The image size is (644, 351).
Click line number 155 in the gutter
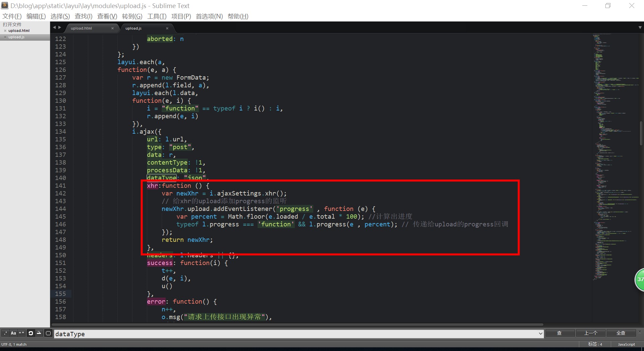[x=60, y=294]
